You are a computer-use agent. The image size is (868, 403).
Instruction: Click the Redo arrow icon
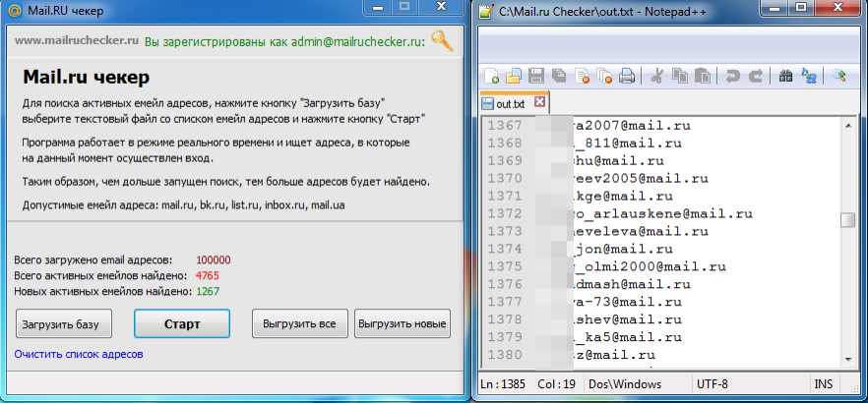click(x=755, y=76)
